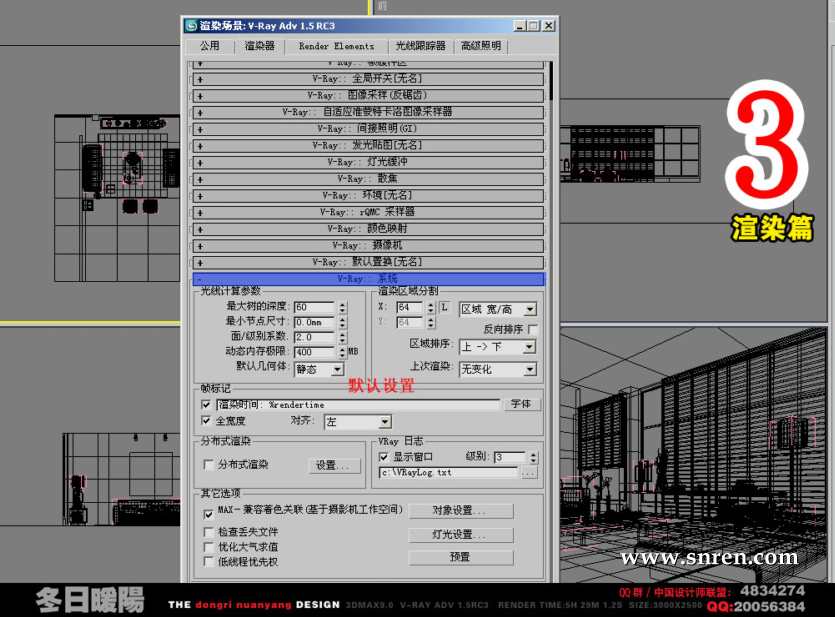The width and height of the screenshot is (835, 617).
Task: Adjust the log 级别 spinner arrows
Action: click(x=533, y=457)
